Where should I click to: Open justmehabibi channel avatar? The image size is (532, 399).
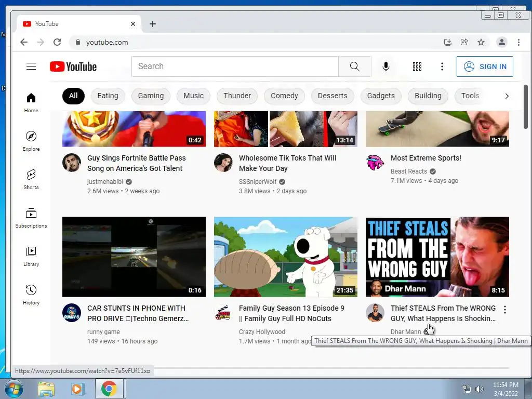point(72,163)
